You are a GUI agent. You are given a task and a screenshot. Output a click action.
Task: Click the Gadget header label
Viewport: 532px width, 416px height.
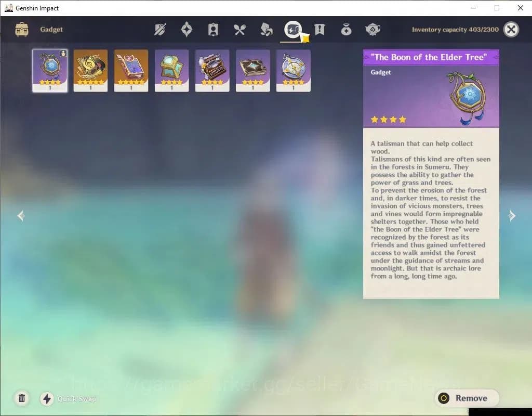click(51, 29)
